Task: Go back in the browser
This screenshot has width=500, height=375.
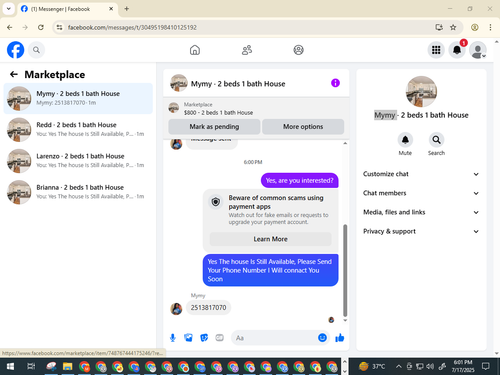Action: click(10, 27)
